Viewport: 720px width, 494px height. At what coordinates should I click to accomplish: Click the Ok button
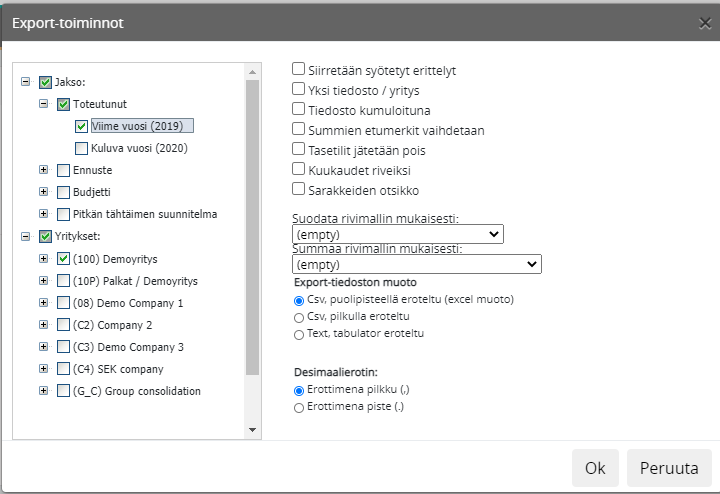click(x=595, y=467)
